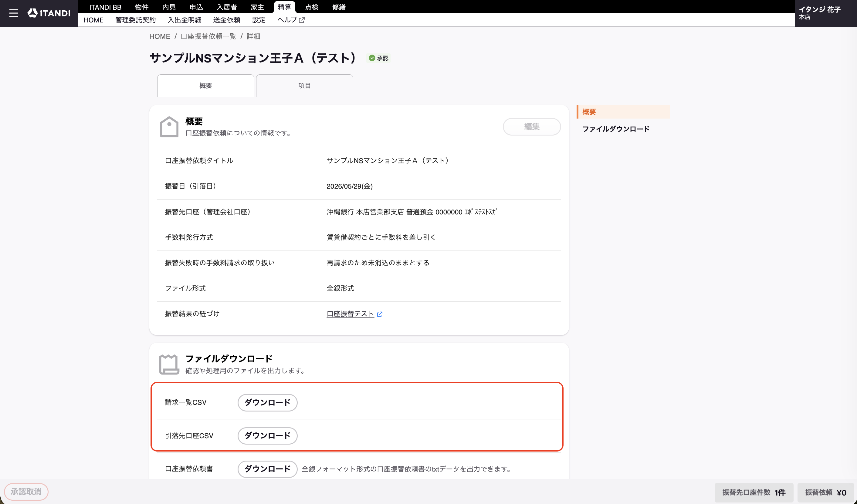
Task: Click the external link icon beside ヘルプ
Action: pyautogui.click(x=302, y=20)
